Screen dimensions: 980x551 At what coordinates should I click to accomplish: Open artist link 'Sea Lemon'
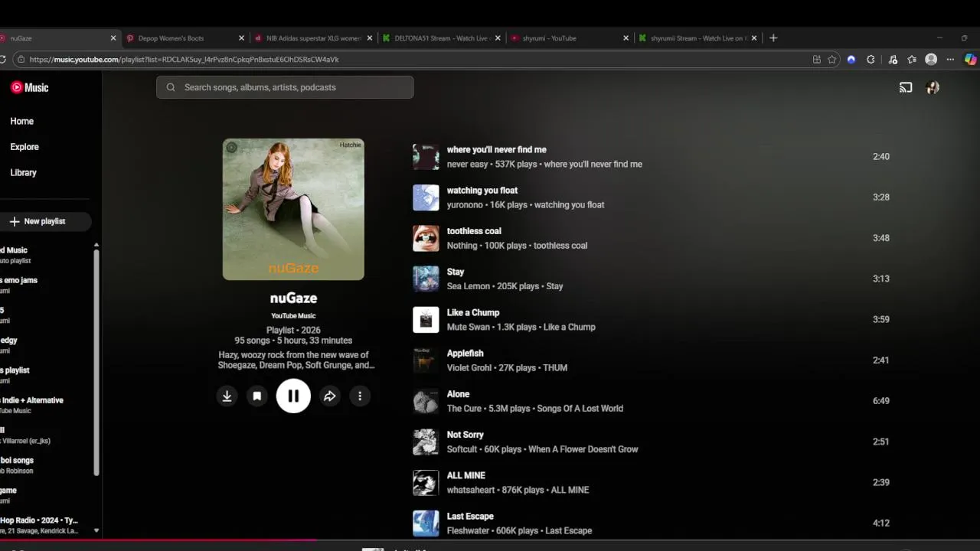click(469, 286)
